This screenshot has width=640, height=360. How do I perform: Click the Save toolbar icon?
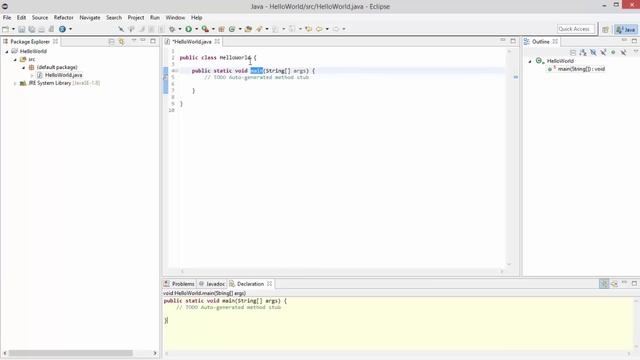(22, 29)
